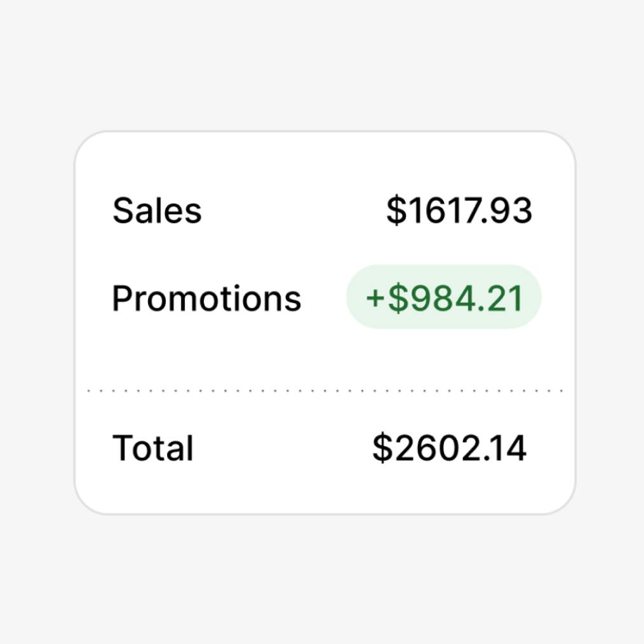Viewport: 644px width, 644px height.
Task: Click white space between Sales and its amount
Action: pos(292,210)
